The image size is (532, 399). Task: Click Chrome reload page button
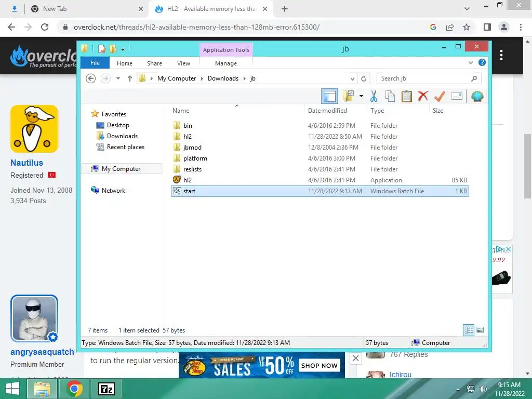[x=45, y=27]
